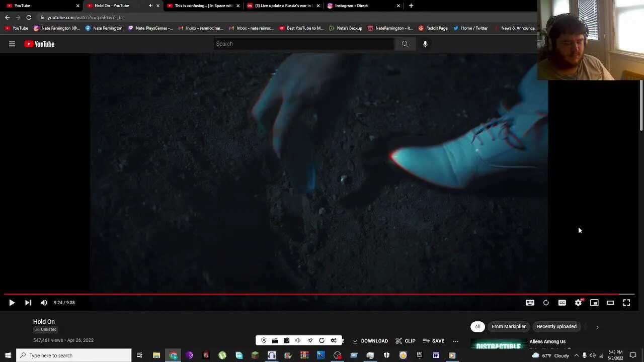Seek along the red video progress bar

[x=319, y=294]
